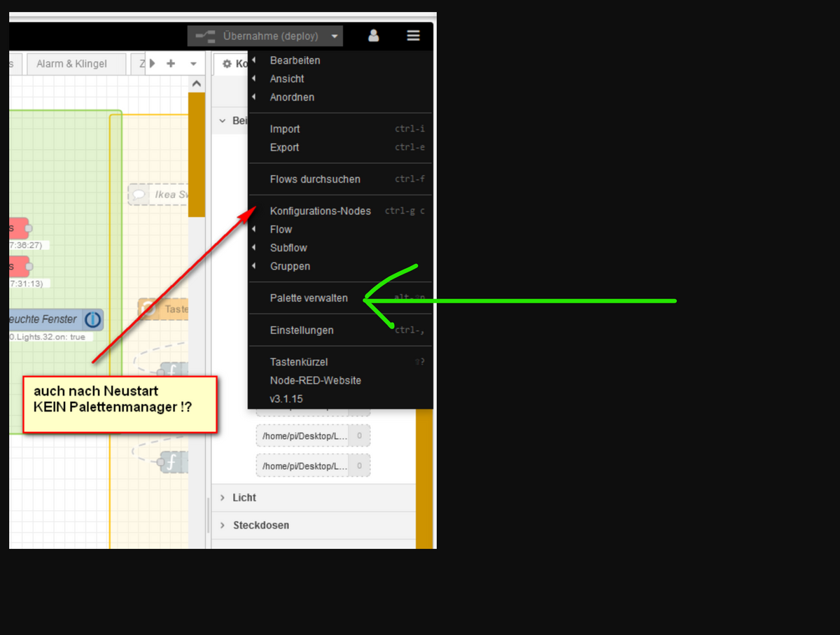This screenshot has height=635, width=840.
Task: Click the ioBroker icon on Fenster node
Action: (x=92, y=319)
